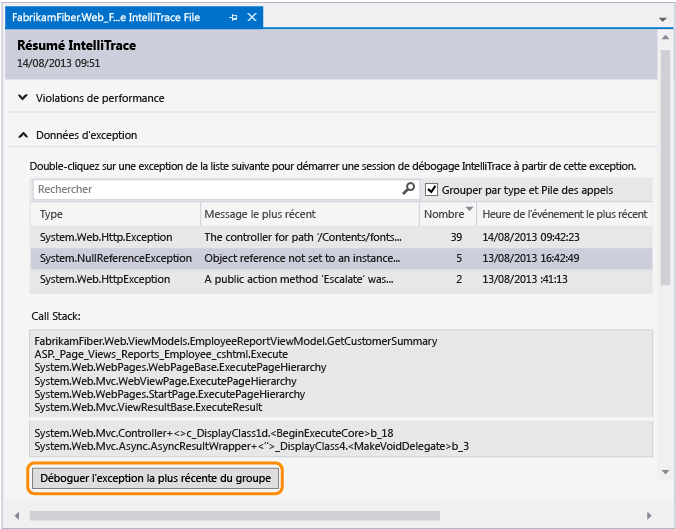Select ViewResultBase.ExecuteResult stack line
This screenshot has width=676, height=529.
point(148,407)
